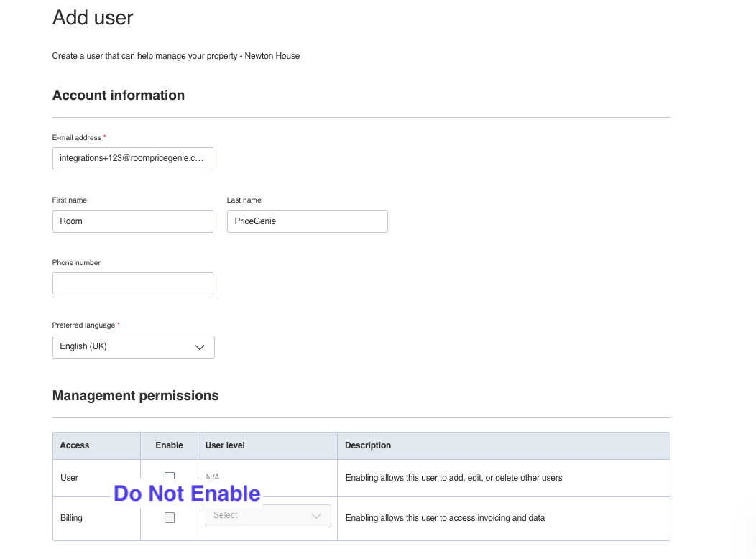Focus the empty Phone number field
756x559 pixels.
click(x=132, y=284)
